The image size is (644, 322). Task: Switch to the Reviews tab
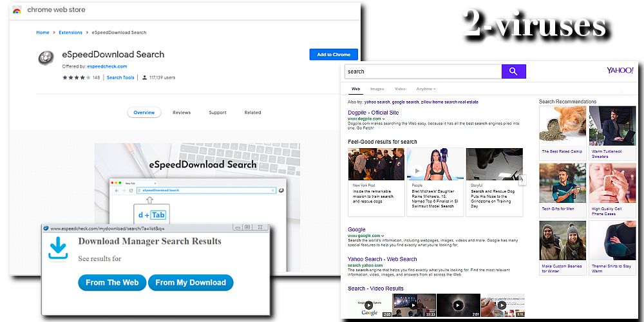tap(182, 113)
